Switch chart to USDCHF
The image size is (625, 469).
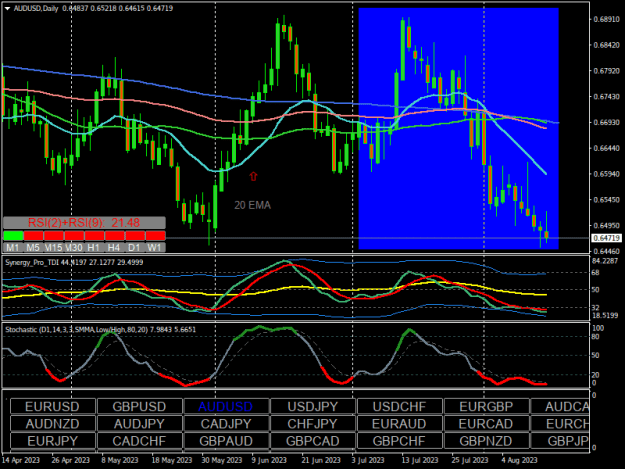click(x=400, y=406)
